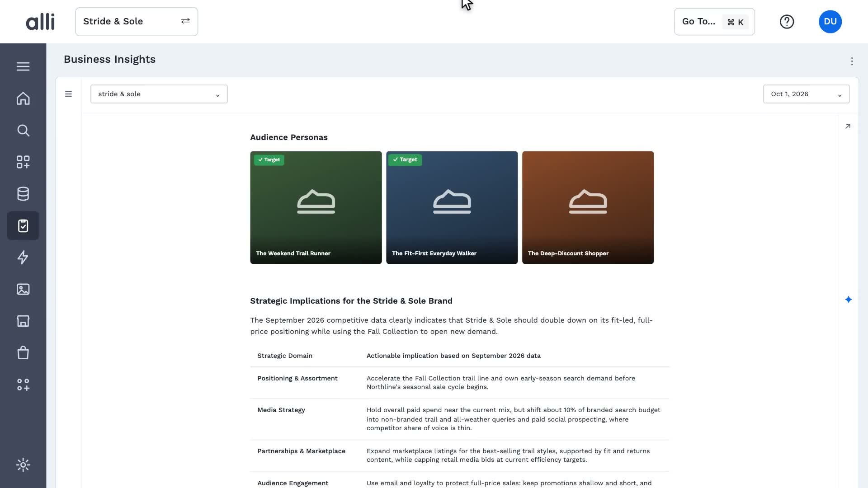Screen dimensions: 868x488
Task: Open the lightning bolt sidebar icon
Action: tap(23, 258)
